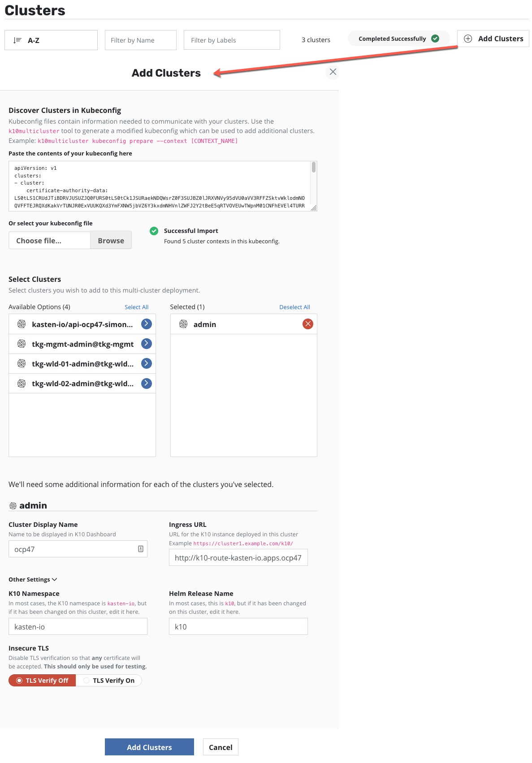This screenshot has width=532, height=763.
Task: Click the Choose file... field
Action: pyautogui.click(x=49, y=240)
